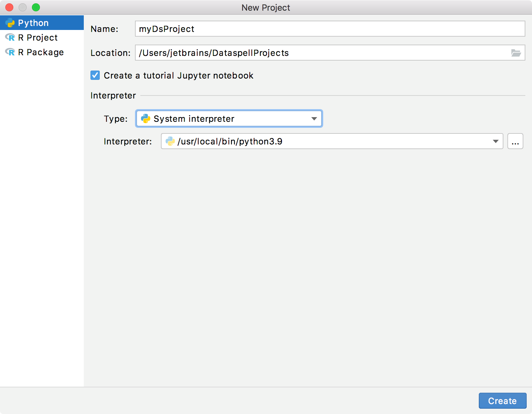532x414 pixels.
Task: Select the Python logo in the sidebar
Action: [11, 23]
